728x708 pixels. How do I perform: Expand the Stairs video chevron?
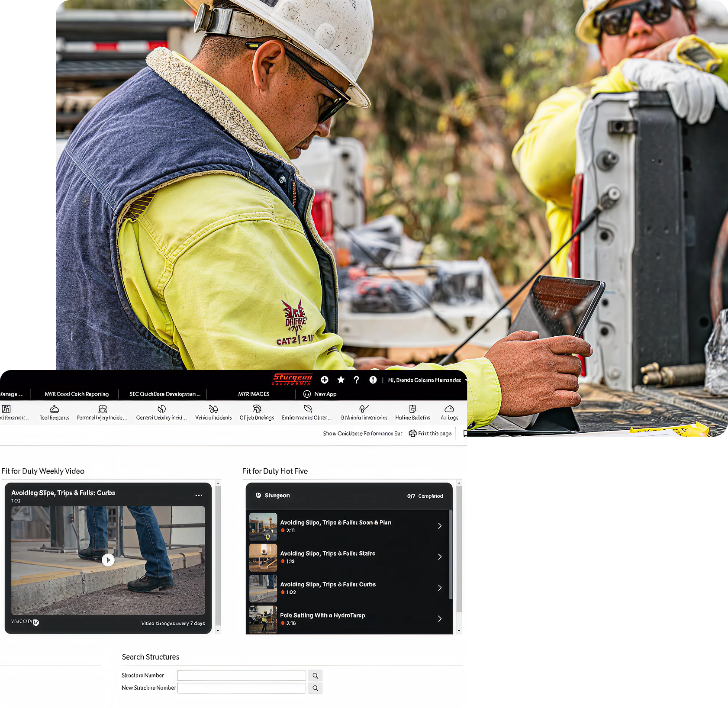440,557
